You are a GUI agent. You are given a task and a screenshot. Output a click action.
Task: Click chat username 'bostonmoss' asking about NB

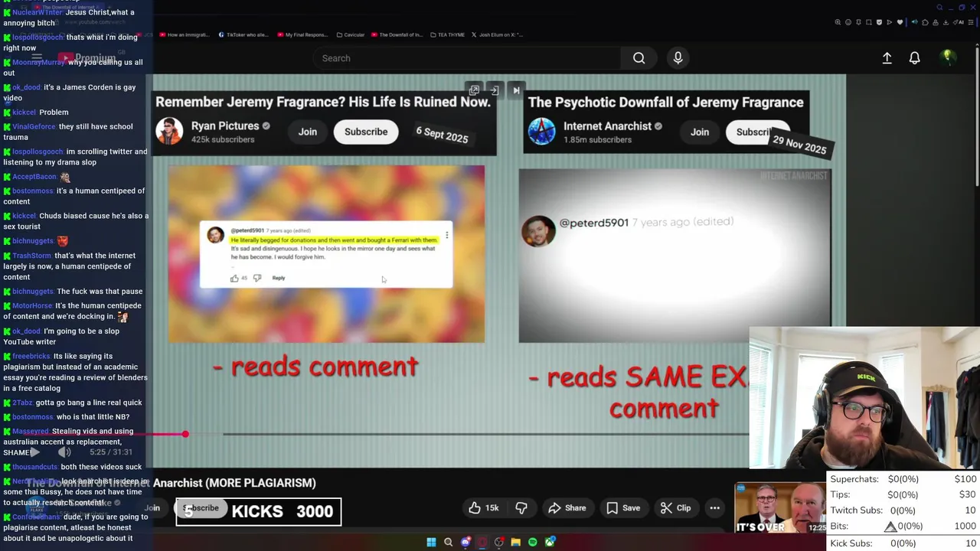click(x=32, y=417)
